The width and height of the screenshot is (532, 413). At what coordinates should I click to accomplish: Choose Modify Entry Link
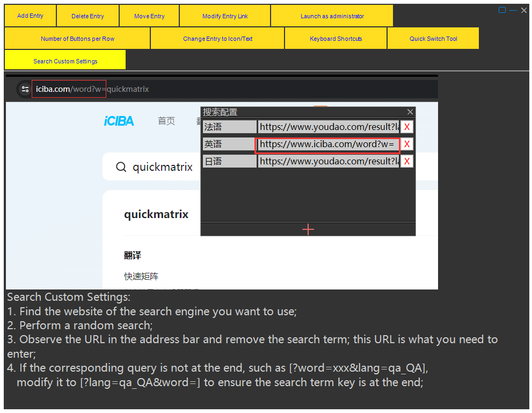point(225,16)
